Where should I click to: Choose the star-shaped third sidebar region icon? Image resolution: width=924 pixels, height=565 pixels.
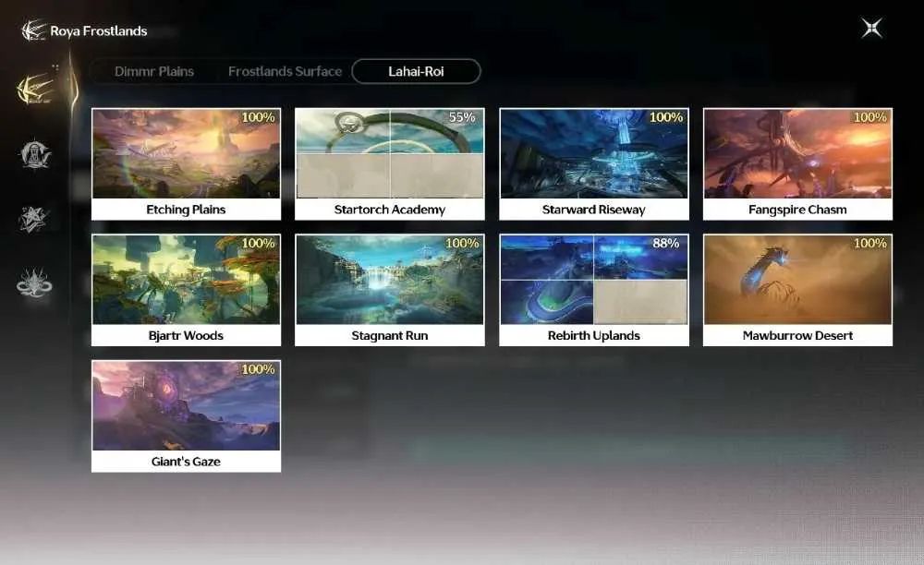pos(34,219)
